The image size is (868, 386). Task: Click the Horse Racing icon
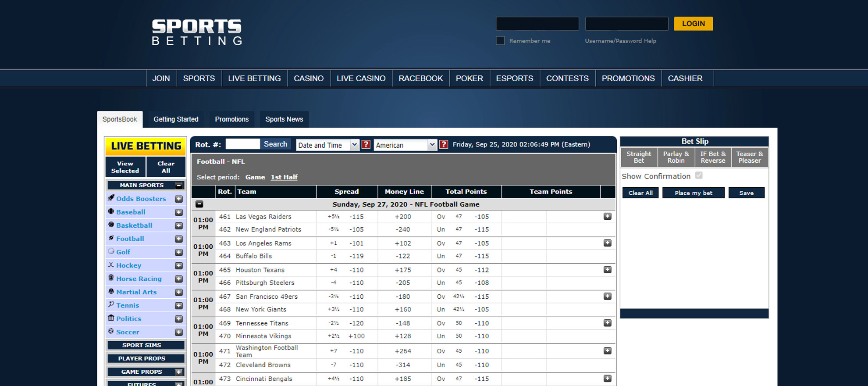click(111, 278)
